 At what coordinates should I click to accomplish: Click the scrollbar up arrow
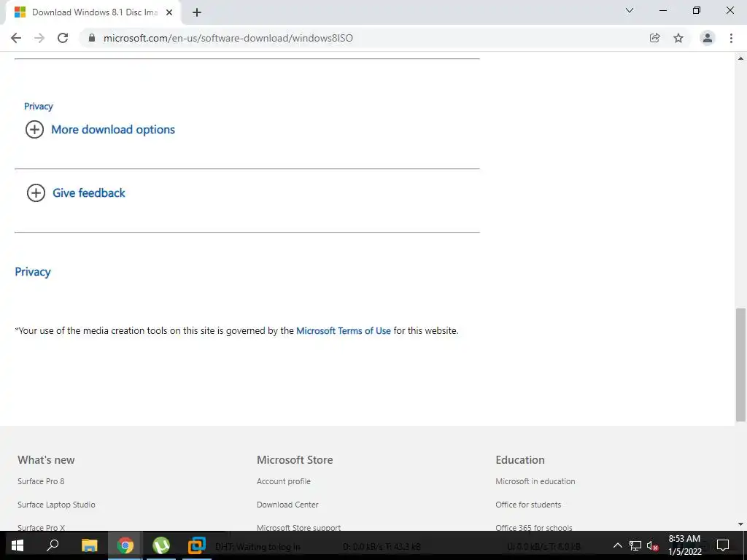pyautogui.click(x=740, y=58)
